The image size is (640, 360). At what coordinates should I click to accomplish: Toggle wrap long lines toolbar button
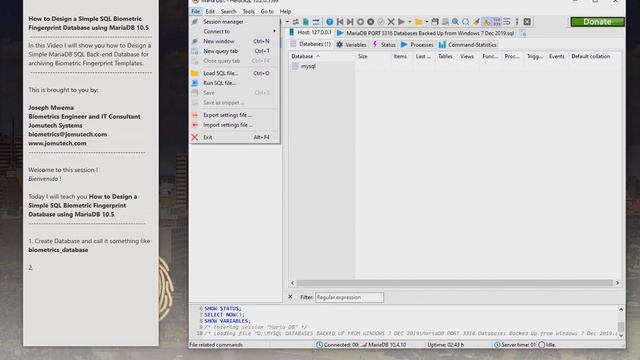coord(507,22)
